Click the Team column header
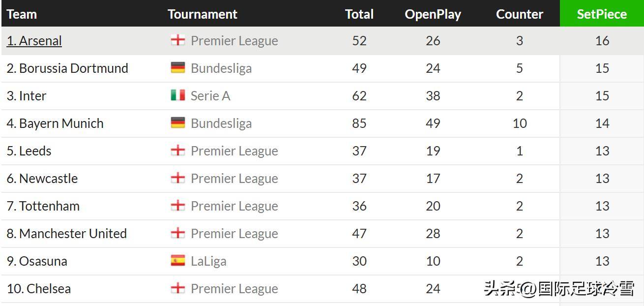The image size is (644, 306). pyautogui.click(x=22, y=14)
